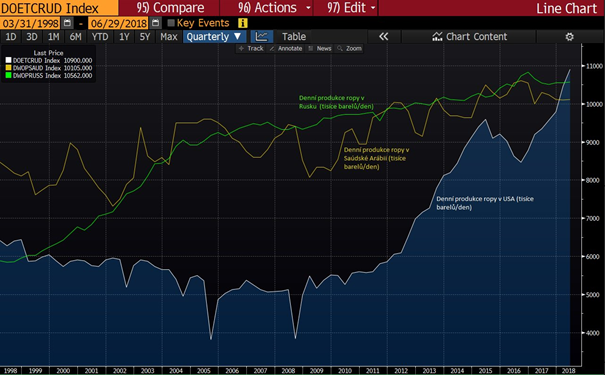Select the 1Y range tab
The image size is (605, 375).
pos(124,37)
